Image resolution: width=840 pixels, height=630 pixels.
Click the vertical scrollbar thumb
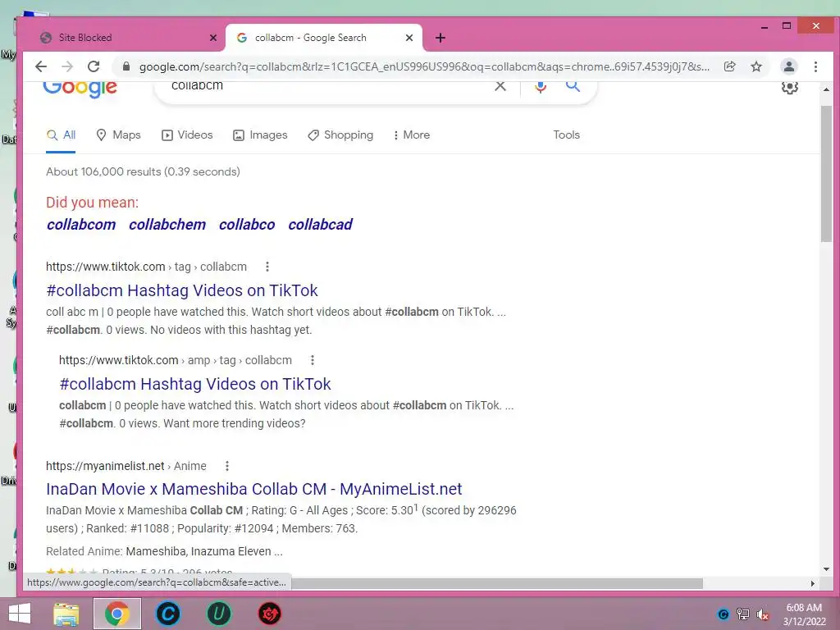(x=826, y=173)
